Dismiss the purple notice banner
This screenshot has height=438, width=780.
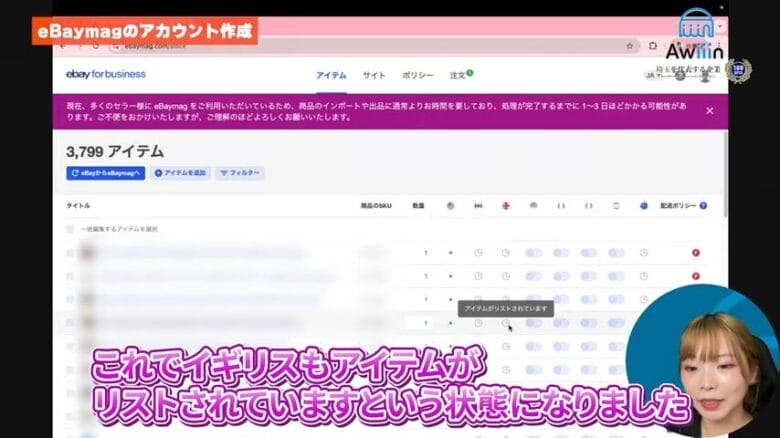tap(710, 111)
